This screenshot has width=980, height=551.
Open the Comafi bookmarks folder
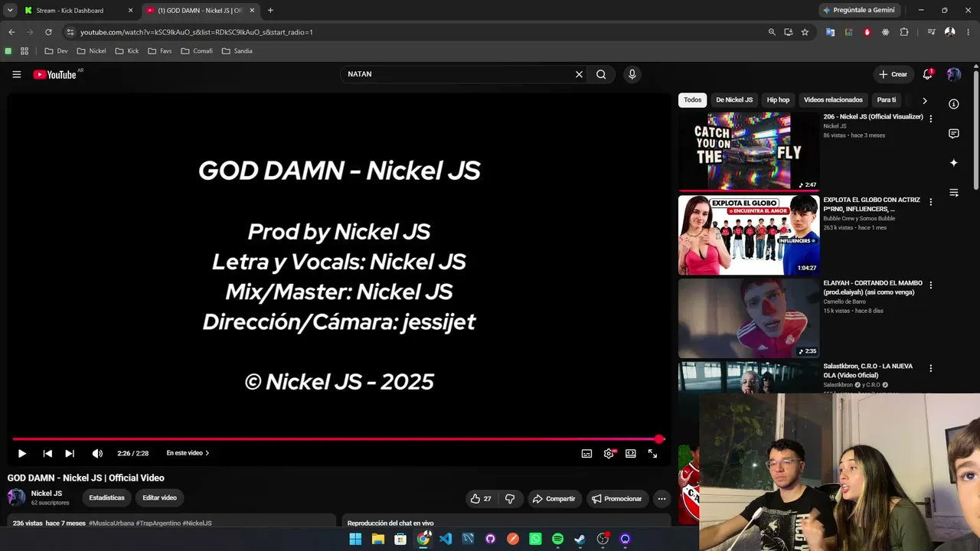pos(197,51)
